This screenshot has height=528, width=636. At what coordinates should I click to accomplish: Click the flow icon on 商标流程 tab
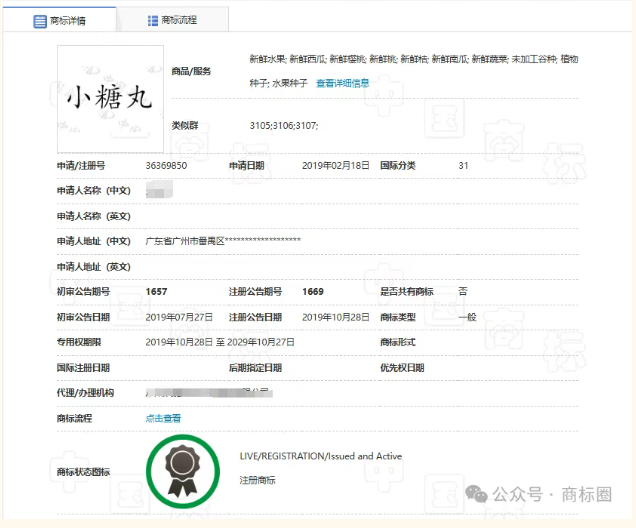click(152, 20)
